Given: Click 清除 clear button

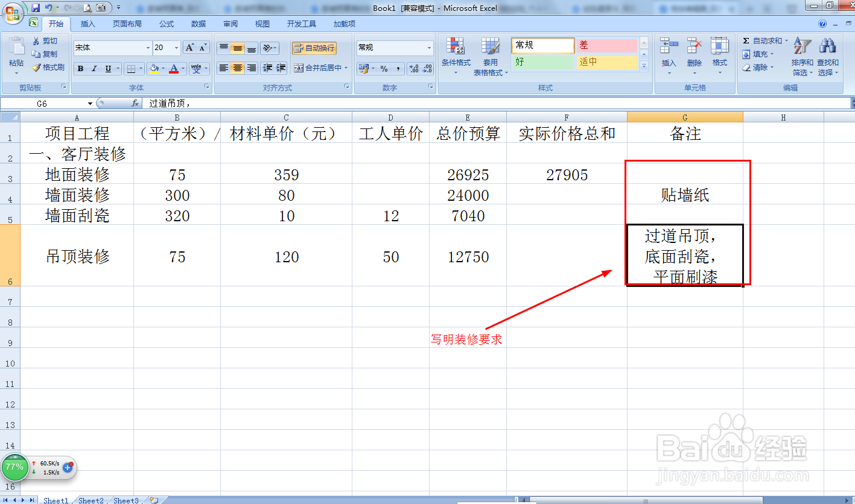Looking at the screenshot, I should pos(759,68).
